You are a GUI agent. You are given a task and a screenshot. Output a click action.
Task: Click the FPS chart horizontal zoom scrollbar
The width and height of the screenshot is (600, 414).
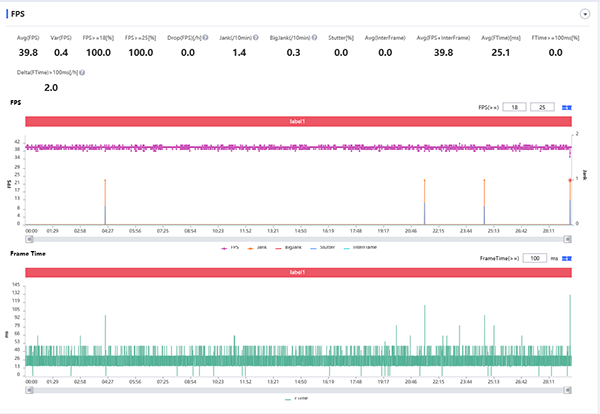(296, 238)
